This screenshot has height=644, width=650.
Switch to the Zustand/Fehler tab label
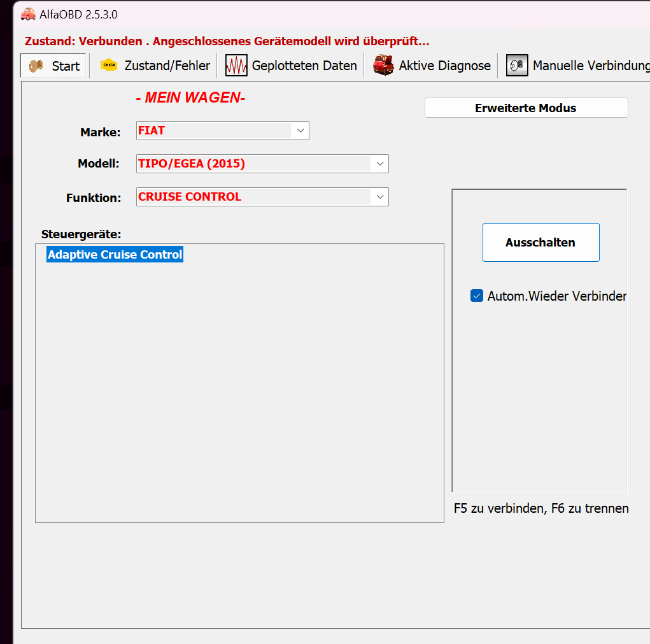pos(167,66)
